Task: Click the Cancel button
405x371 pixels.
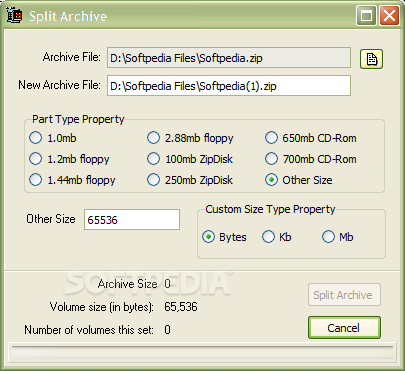Action: coord(344,328)
